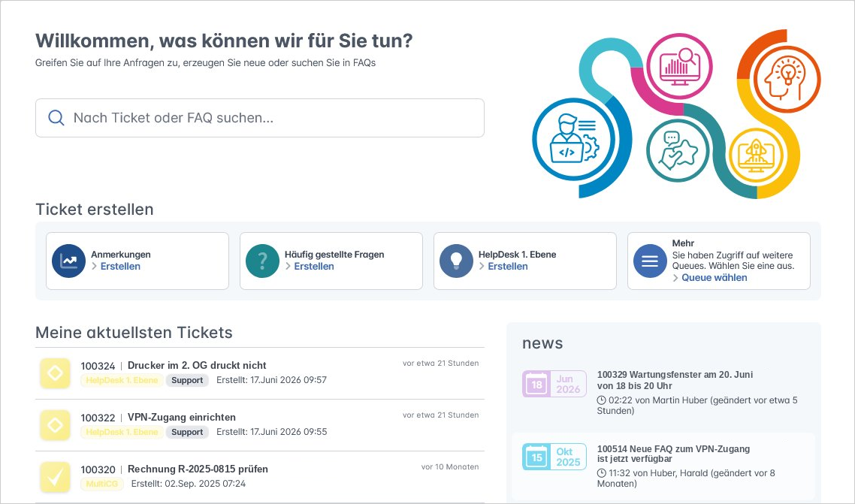The width and height of the screenshot is (855, 504).
Task: Click 'Erstellt: 02.Sep. 2025 07:24' text
Action: coord(189,483)
